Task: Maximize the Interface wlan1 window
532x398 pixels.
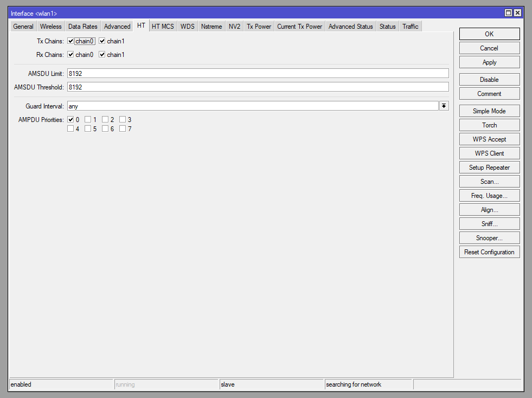Action: pyautogui.click(x=508, y=13)
